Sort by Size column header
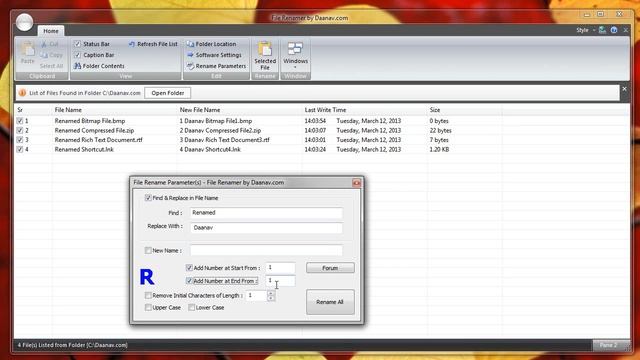640x360 pixels. click(464, 110)
